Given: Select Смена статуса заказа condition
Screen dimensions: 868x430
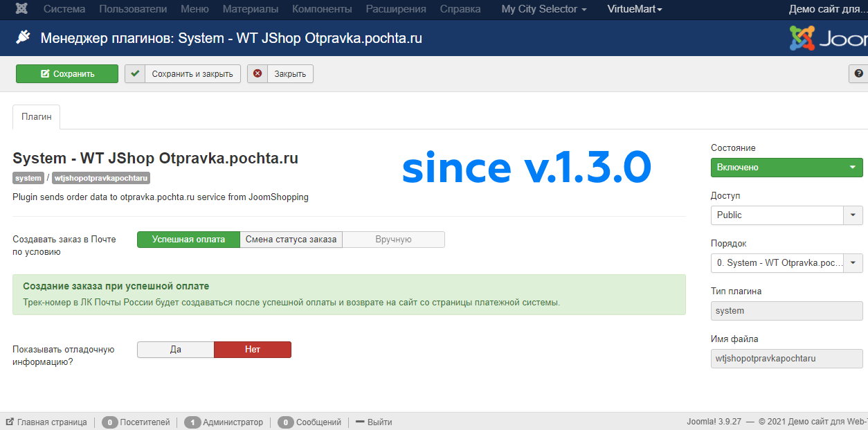Looking at the screenshot, I should click(x=291, y=240).
